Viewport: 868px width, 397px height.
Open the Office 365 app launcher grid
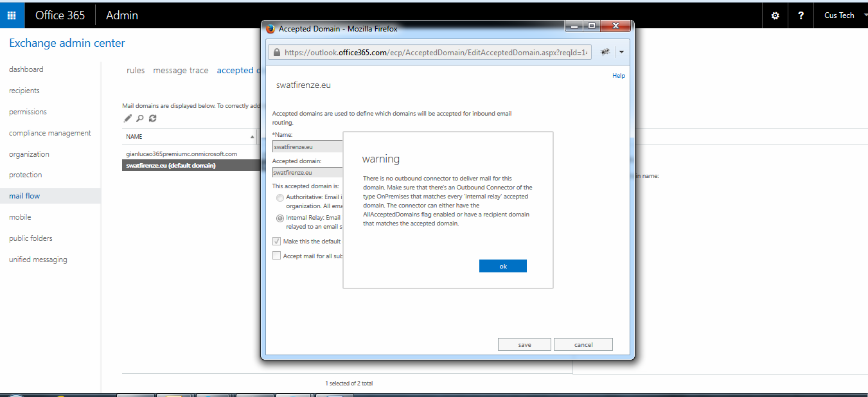12,15
